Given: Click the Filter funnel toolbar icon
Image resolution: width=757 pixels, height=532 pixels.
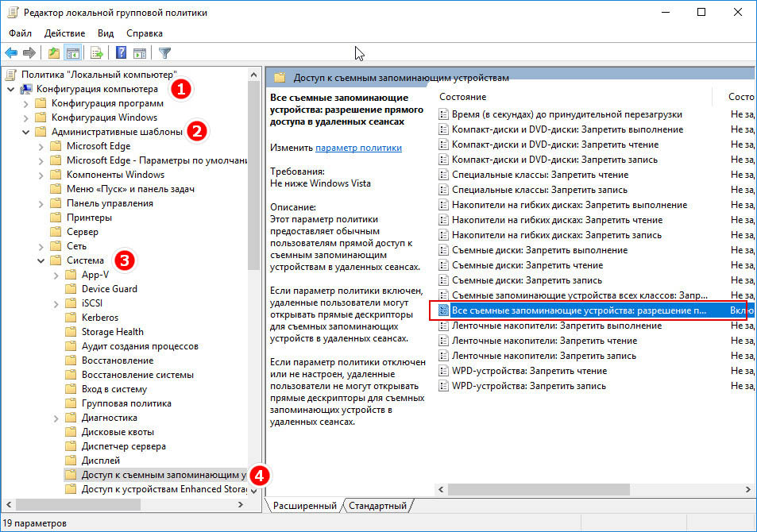Looking at the screenshot, I should 164,53.
